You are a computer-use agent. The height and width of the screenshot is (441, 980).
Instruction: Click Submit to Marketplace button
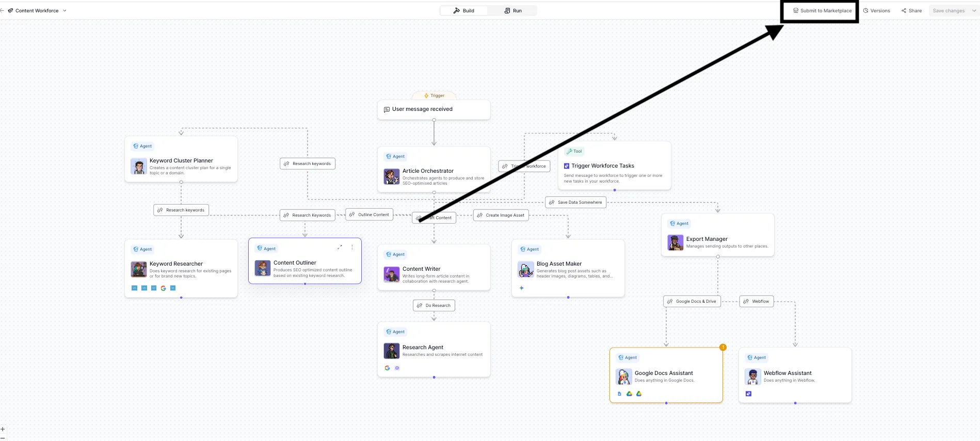click(822, 10)
